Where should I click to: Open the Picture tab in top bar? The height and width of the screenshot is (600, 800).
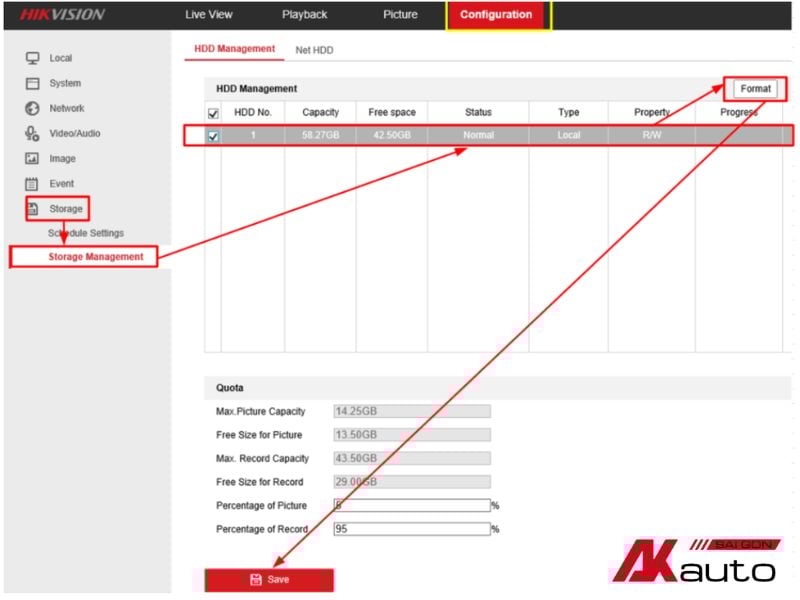[x=400, y=15]
